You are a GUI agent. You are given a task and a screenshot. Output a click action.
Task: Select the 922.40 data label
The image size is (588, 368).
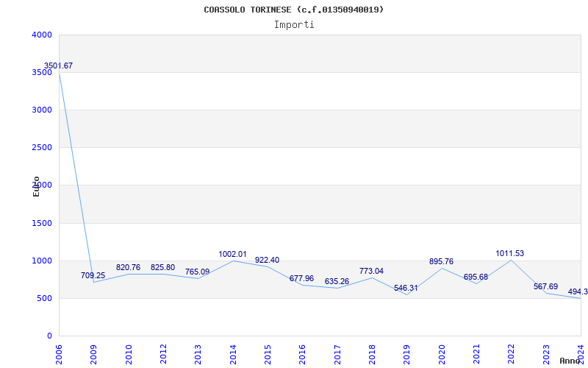tap(267, 261)
